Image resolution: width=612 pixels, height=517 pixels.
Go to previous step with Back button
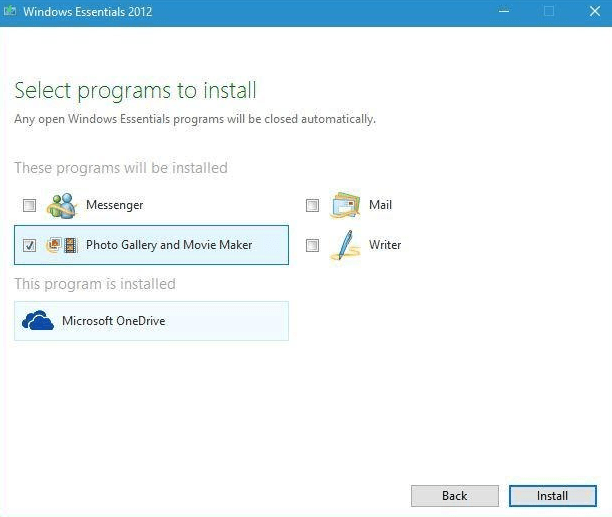[x=454, y=495]
